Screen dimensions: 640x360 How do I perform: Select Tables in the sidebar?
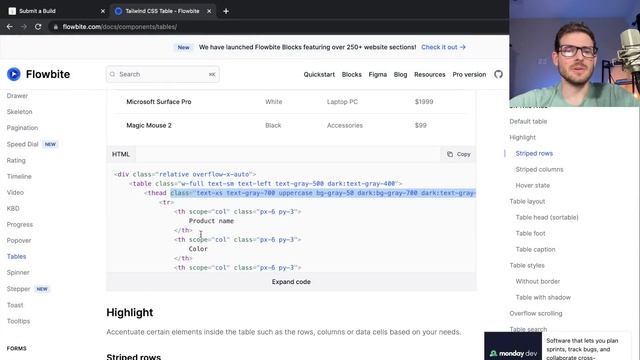pos(16,256)
